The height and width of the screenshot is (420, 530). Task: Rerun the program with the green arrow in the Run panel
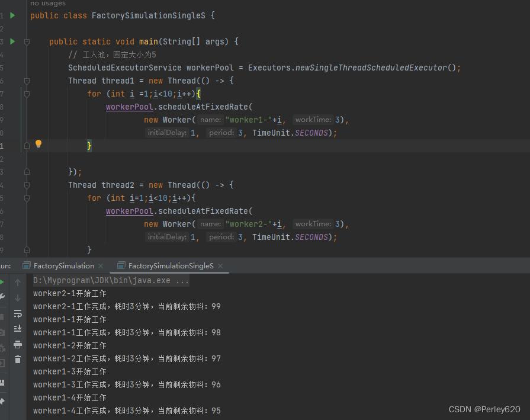pos(2,282)
